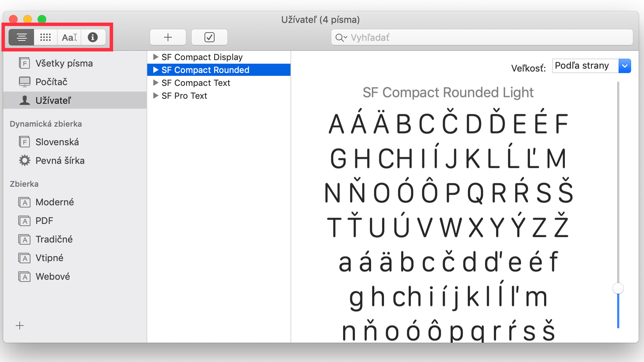Screen dimensions: 644x362
Task: Click Tradičné collection icon
Action: click(24, 240)
